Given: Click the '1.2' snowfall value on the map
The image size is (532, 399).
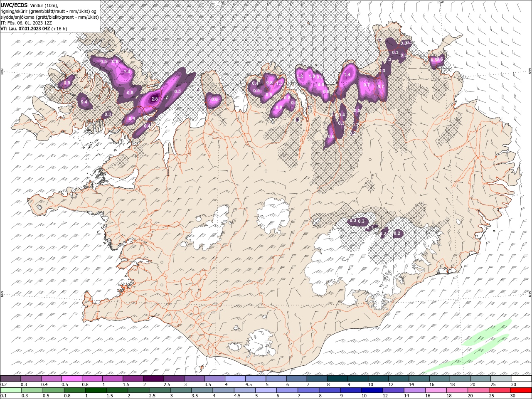Looking at the screenshot, I should coord(300,76).
